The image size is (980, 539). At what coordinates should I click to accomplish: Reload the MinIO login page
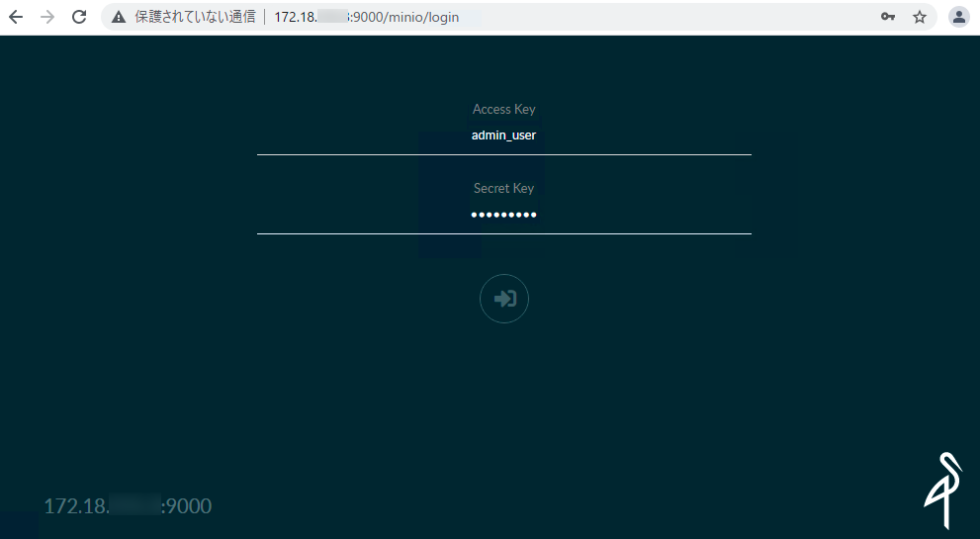[79, 17]
